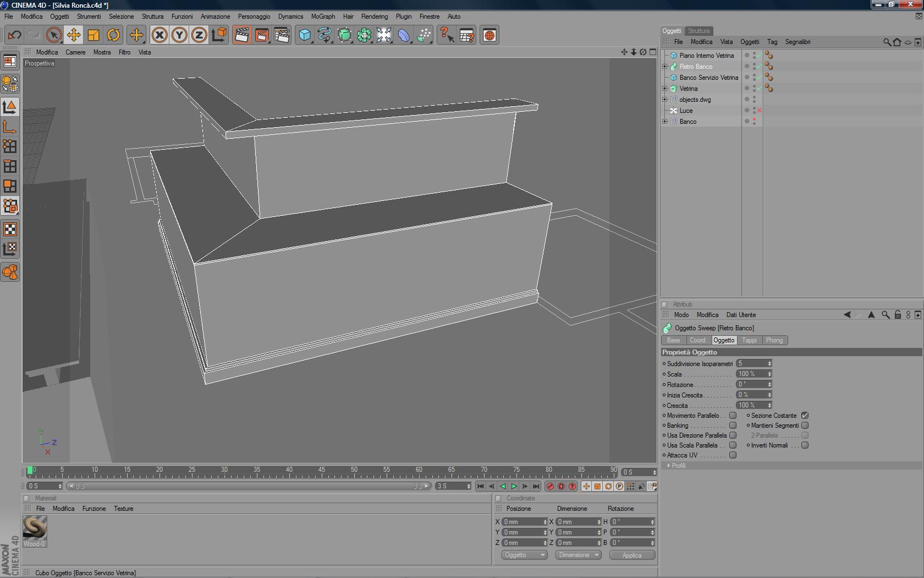The height and width of the screenshot is (578, 924).
Task: Activate the Move tool
Action: (x=73, y=35)
